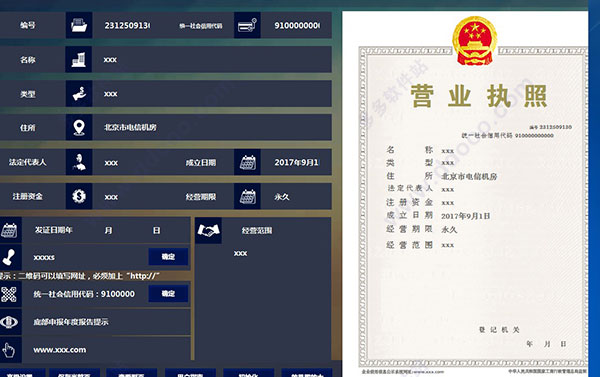This screenshot has height=377, width=600.
Task: Click the 年 月 日 date line on the license
Action: (x=546, y=344)
